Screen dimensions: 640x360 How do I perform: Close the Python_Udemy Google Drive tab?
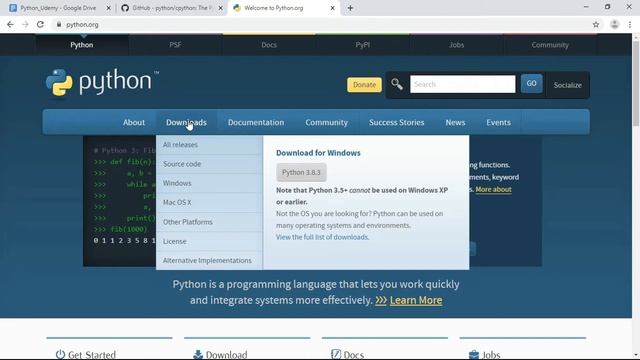point(109,8)
